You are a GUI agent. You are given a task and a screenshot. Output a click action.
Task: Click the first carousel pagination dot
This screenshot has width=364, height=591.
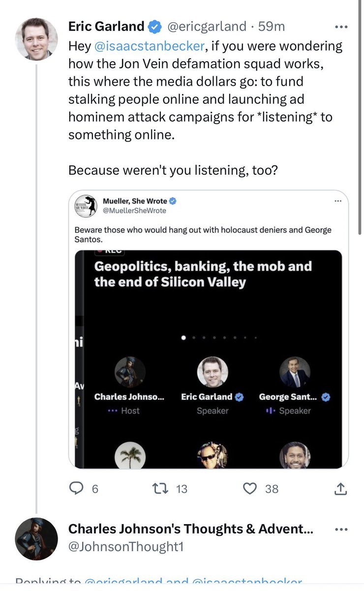184,338
